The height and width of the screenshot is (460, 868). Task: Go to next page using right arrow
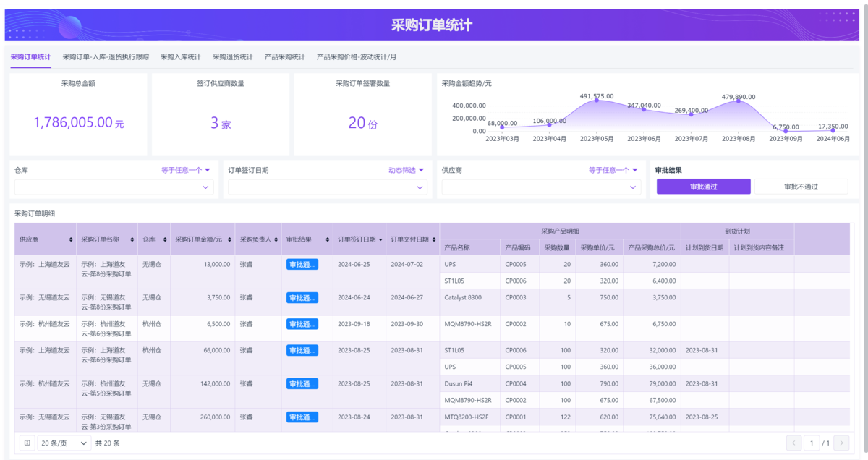[x=841, y=443]
